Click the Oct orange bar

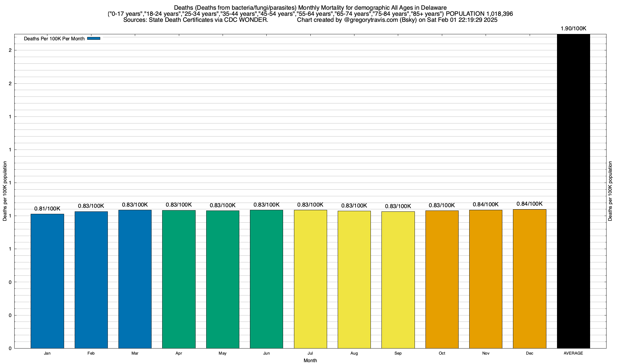[x=442, y=279]
